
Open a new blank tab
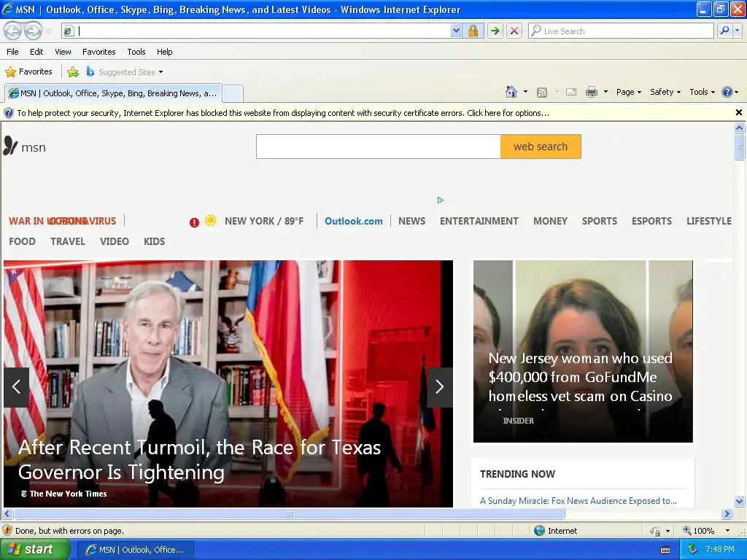coord(233,93)
